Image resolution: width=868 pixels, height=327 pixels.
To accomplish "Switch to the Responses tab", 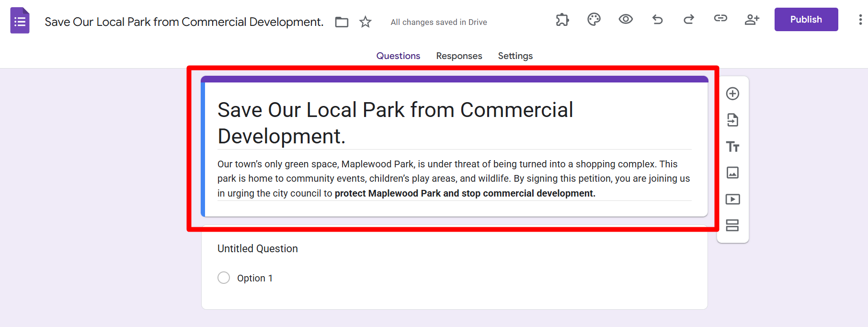I will (459, 56).
